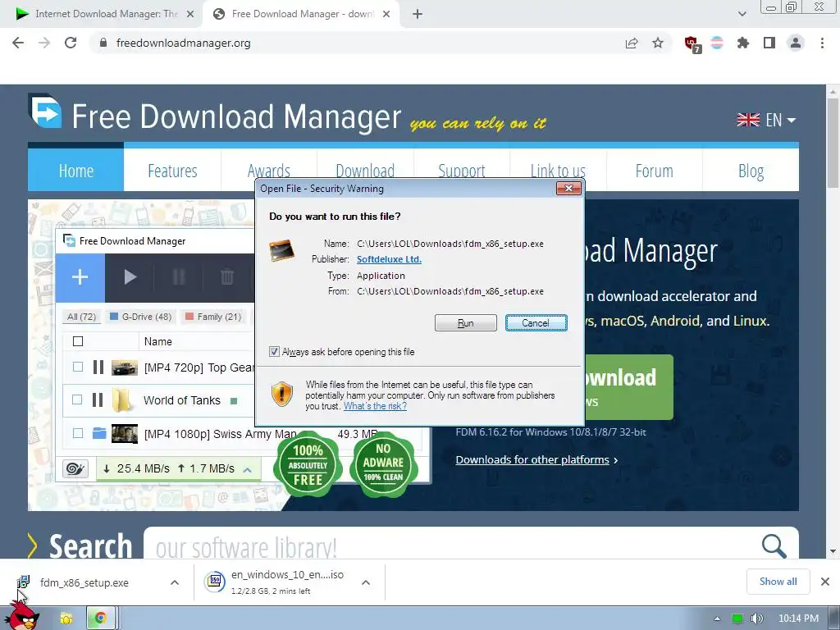Click the fdm_x86_setup.exe file icon in dialog
The height and width of the screenshot is (630, 840).
[282, 251]
